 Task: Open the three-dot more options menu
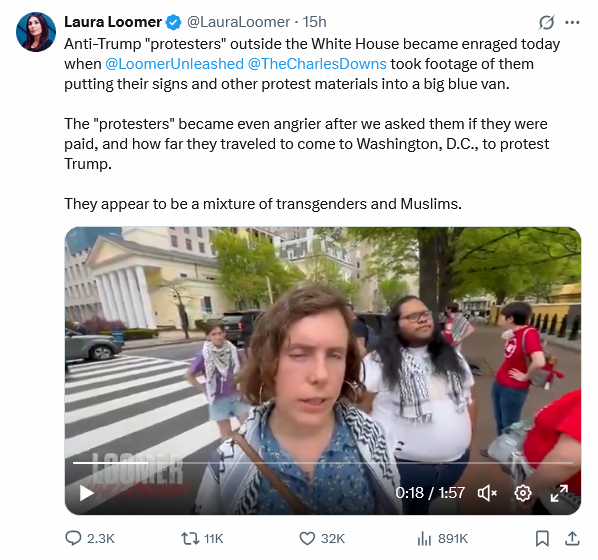(x=572, y=23)
